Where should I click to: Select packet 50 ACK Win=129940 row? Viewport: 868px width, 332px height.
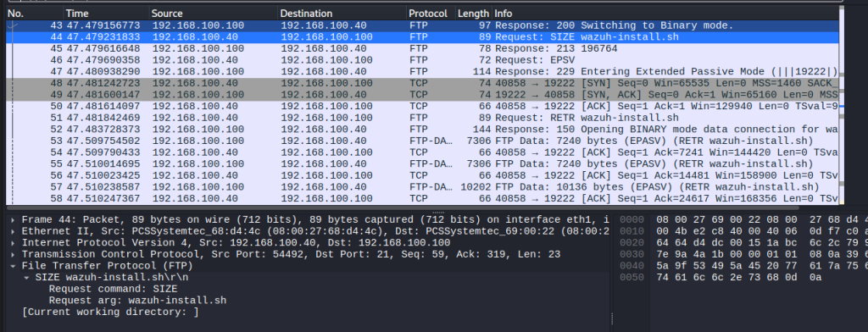click(422, 106)
